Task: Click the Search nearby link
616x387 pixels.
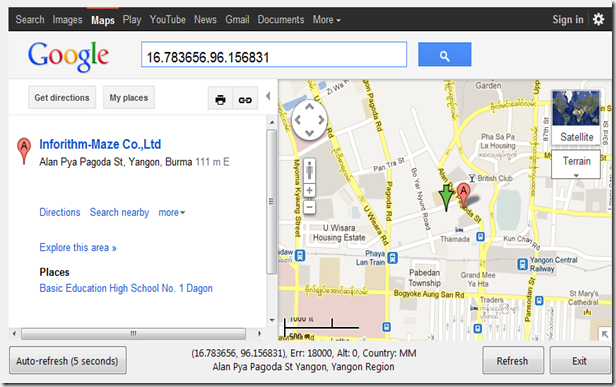Action: tap(119, 213)
